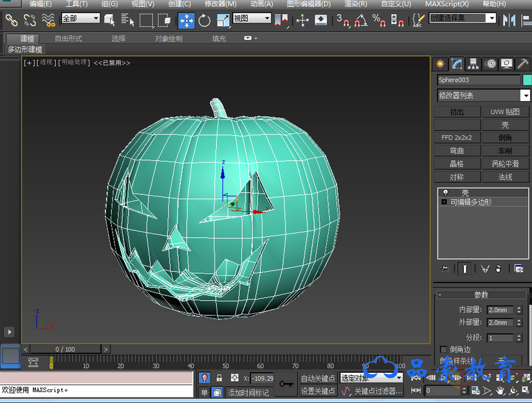The image size is (532, 403).
Task: Click the 涡轮平滑 modifier button
Action: point(506,164)
